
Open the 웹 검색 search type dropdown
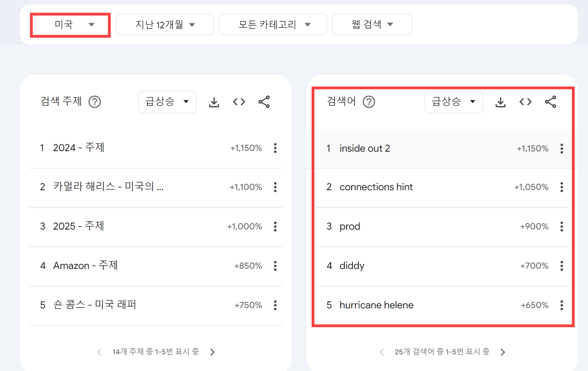click(x=372, y=25)
